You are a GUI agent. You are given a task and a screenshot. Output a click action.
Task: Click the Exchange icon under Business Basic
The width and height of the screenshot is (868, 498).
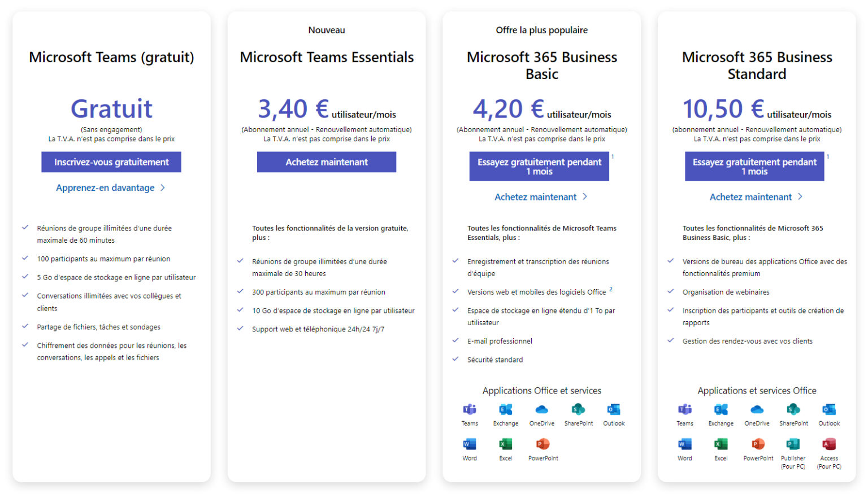click(x=505, y=410)
